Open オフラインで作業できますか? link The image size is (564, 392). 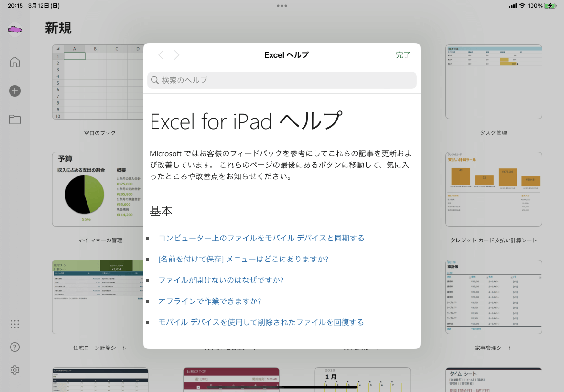(x=210, y=301)
